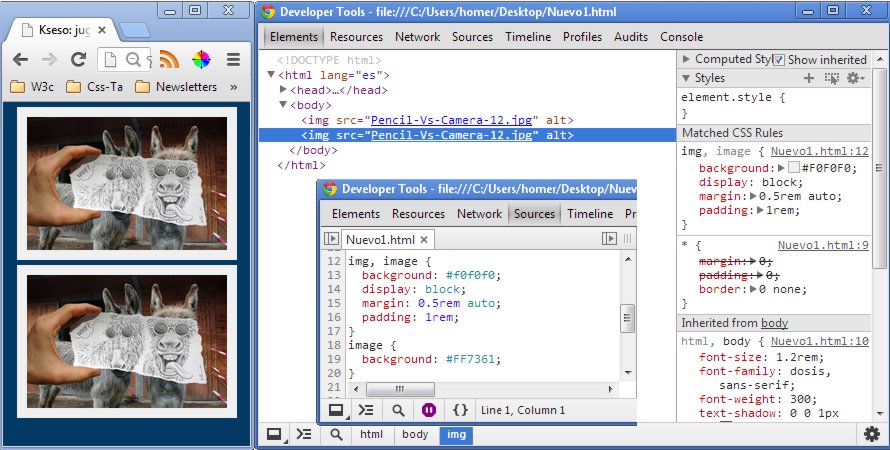Go back in Chrome browser
This screenshot has height=450, width=890.
20,59
